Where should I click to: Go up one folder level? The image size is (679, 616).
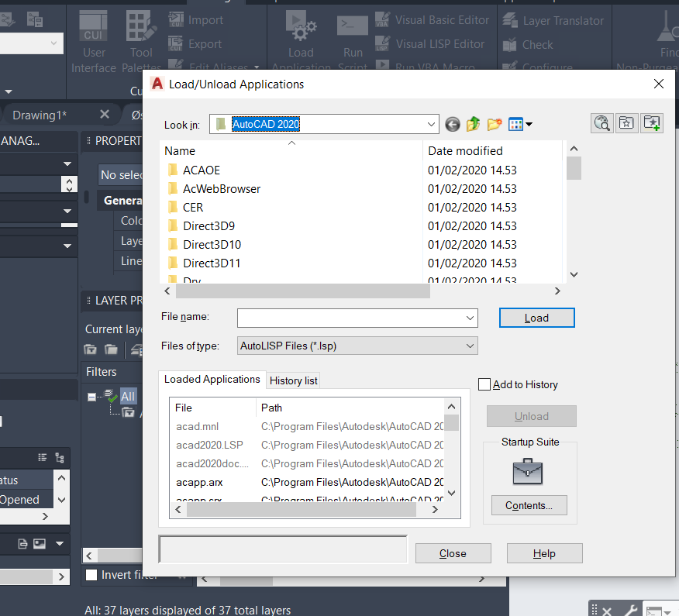tap(474, 124)
